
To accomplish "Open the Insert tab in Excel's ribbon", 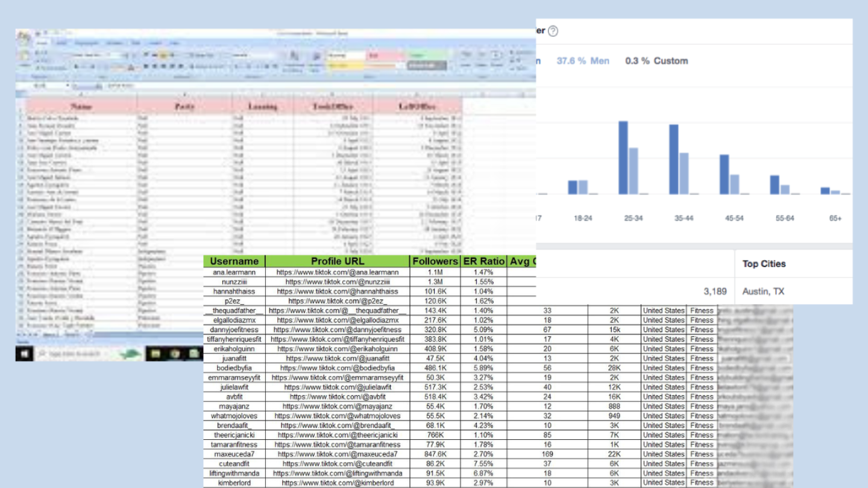I will [61, 43].
